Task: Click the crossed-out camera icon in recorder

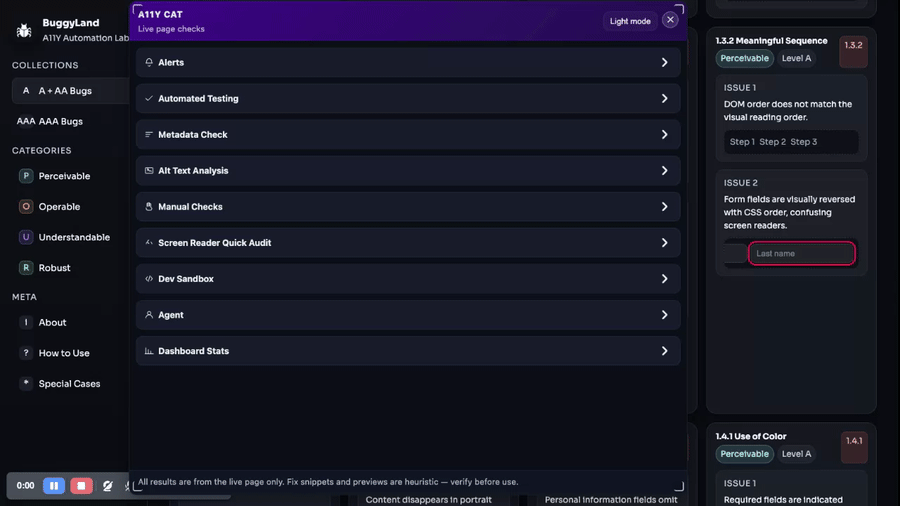Action: (x=107, y=485)
